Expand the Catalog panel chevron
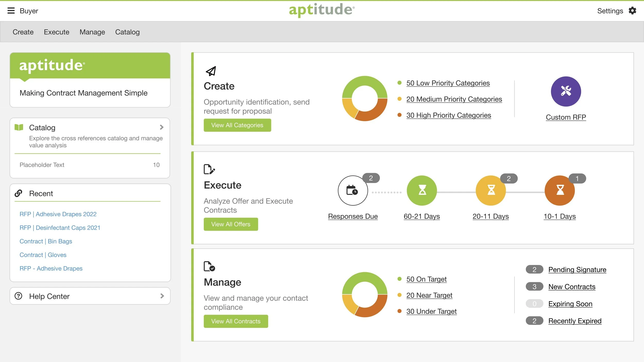 pyautogui.click(x=162, y=127)
